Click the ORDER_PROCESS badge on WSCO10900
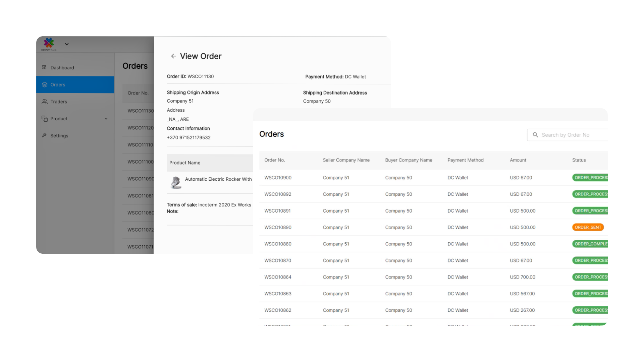Screen dimensions: 644x362 [589, 177]
